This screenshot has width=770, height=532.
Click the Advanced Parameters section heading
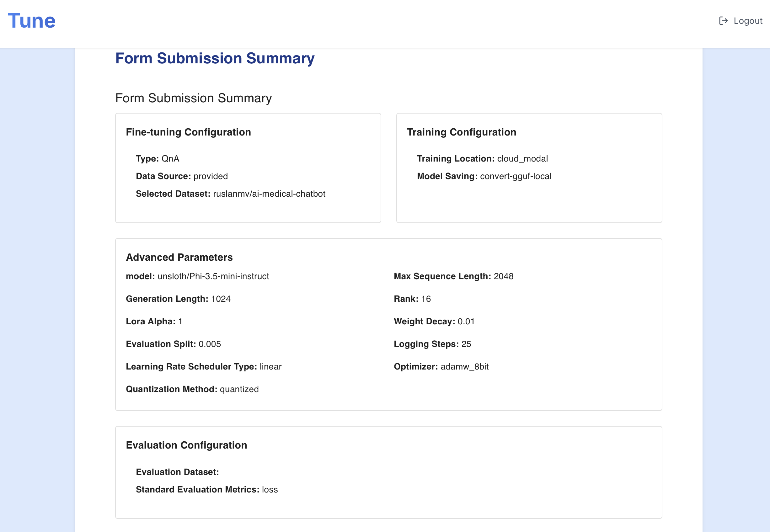coord(179,257)
